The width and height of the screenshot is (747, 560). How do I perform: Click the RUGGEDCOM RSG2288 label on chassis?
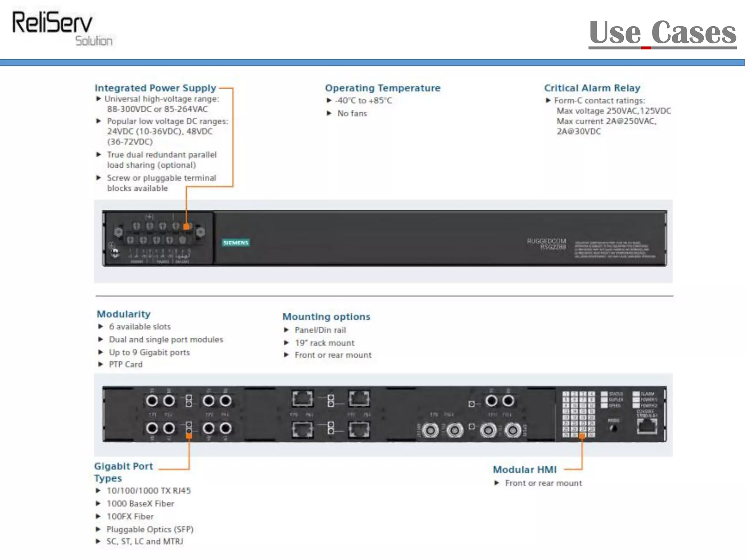pyautogui.click(x=546, y=244)
